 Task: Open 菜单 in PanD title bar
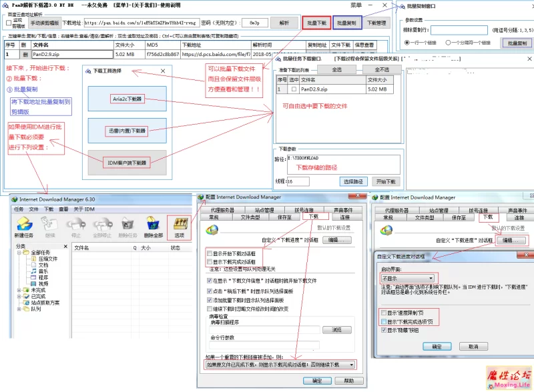[356, 5]
